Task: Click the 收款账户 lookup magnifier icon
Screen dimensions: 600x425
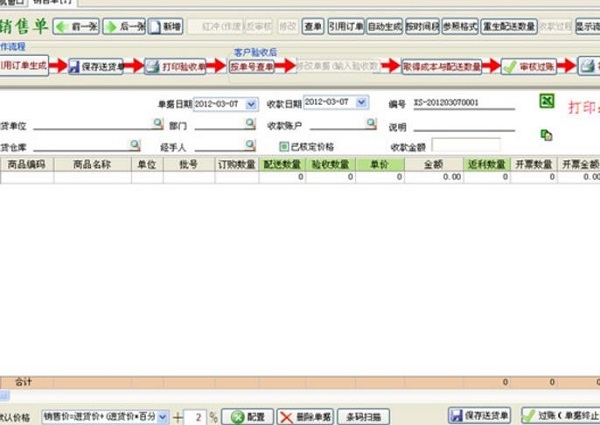Action: (371, 123)
